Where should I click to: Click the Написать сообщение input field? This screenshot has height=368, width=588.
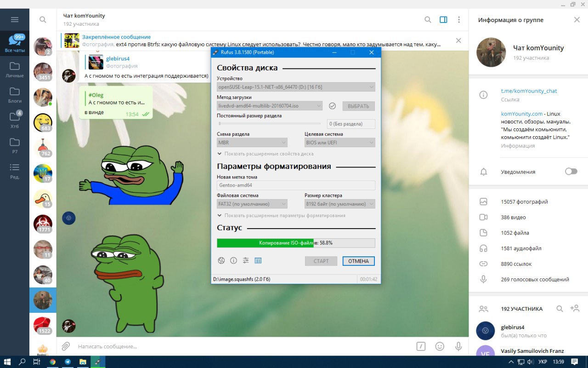[x=243, y=346]
